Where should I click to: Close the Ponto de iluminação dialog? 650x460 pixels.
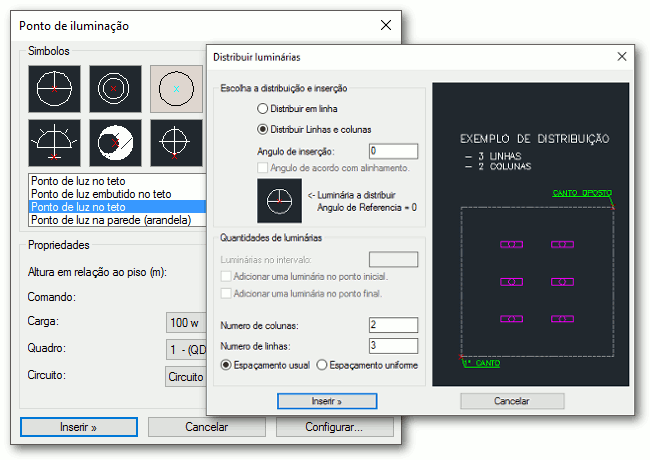(x=386, y=25)
